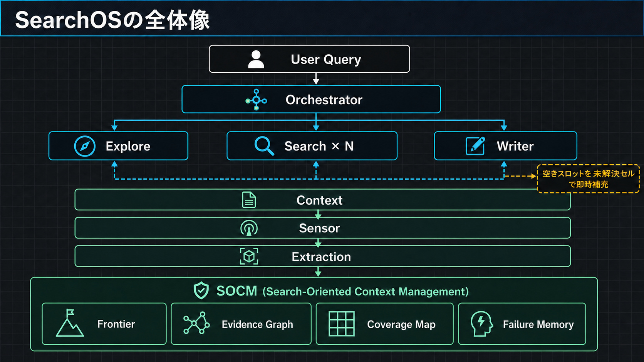Viewport: 644px width, 362px height.
Task: Click the user silhouette icon in User Query
Action: (x=256, y=59)
